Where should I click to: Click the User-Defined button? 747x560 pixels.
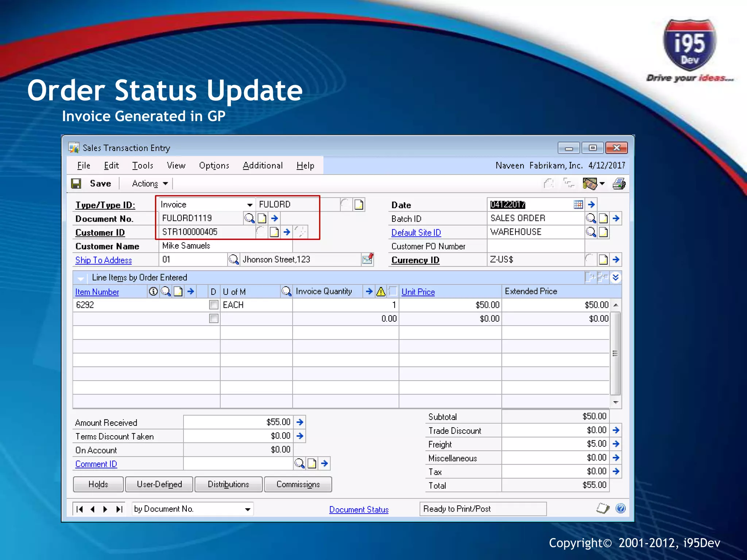[159, 484]
